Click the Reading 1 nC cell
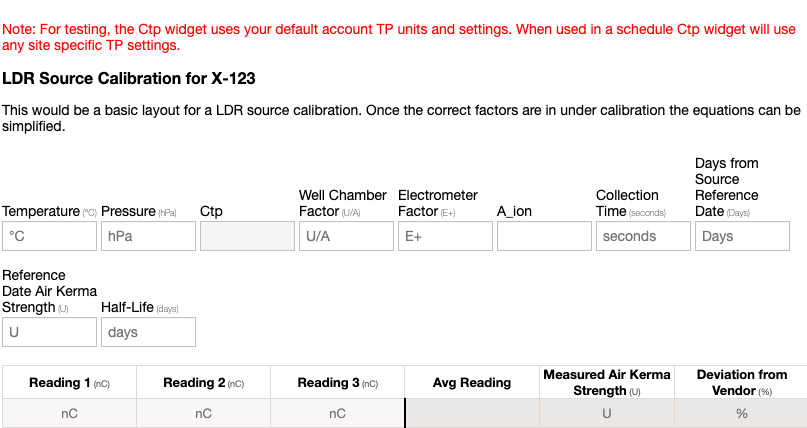This screenshot has height=428, width=807. pyautogui.click(x=70, y=413)
